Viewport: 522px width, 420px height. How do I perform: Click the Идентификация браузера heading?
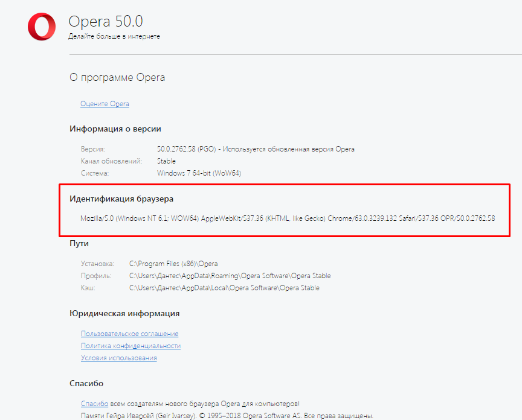click(121, 199)
